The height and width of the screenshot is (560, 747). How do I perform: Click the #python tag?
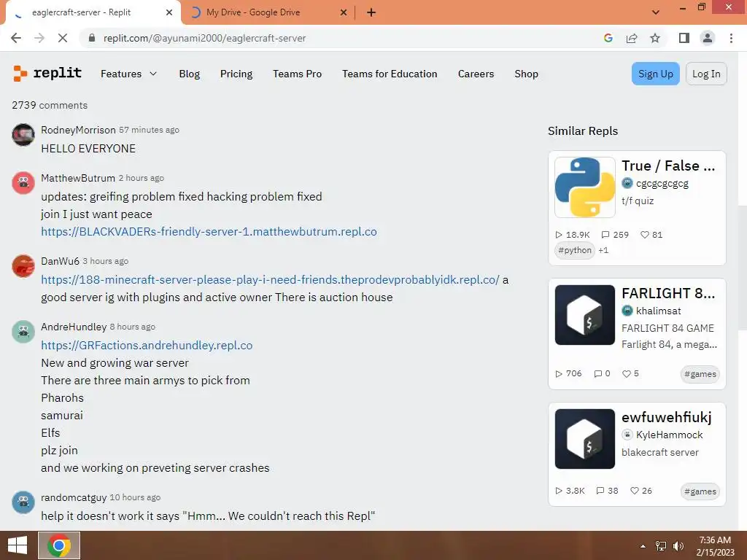(575, 251)
